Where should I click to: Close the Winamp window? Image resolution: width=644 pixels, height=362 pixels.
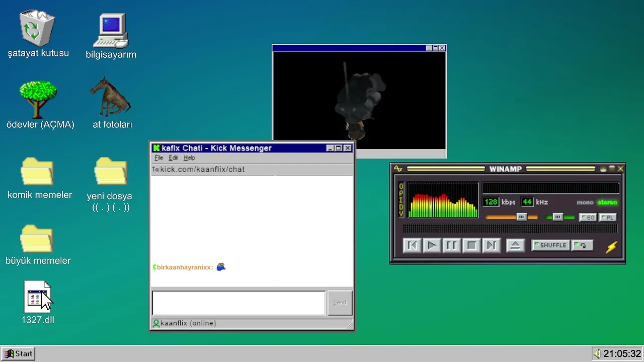click(620, 169)
